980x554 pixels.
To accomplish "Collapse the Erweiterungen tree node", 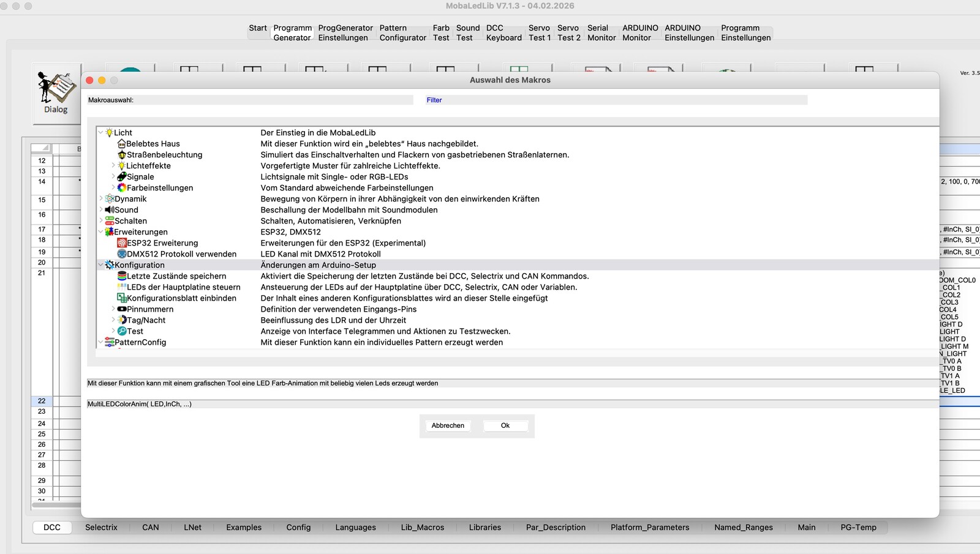I will pos(101,232).
